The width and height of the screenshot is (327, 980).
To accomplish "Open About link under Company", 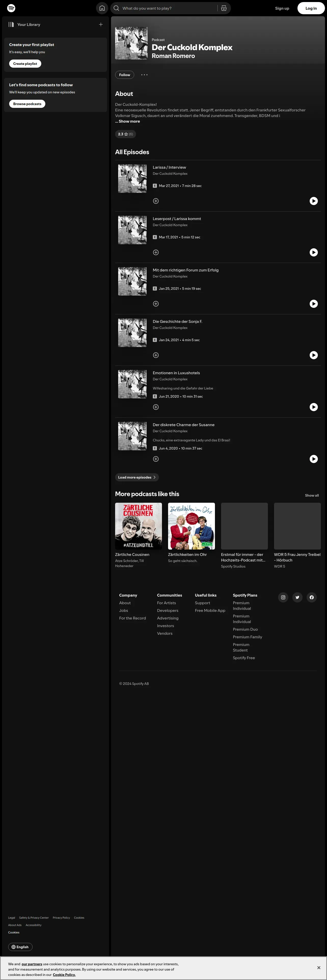I will pyautogui.click(x=125, y=603).
